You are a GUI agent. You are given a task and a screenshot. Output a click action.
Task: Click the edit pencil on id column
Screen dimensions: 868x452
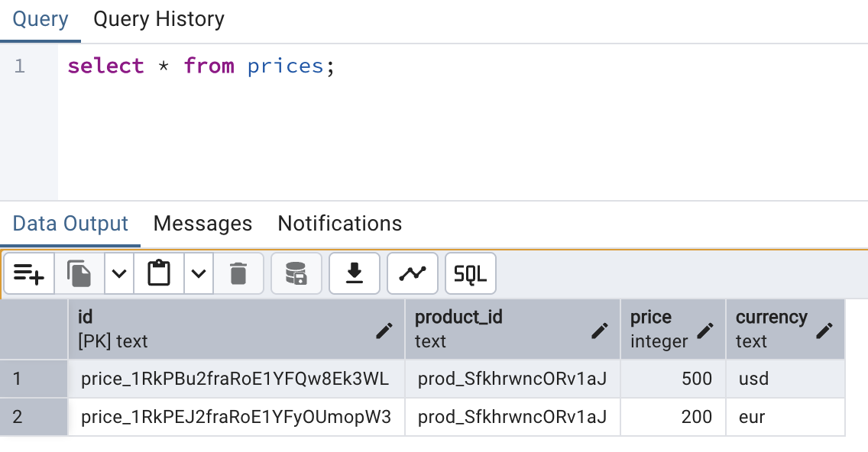click(384, 331)
